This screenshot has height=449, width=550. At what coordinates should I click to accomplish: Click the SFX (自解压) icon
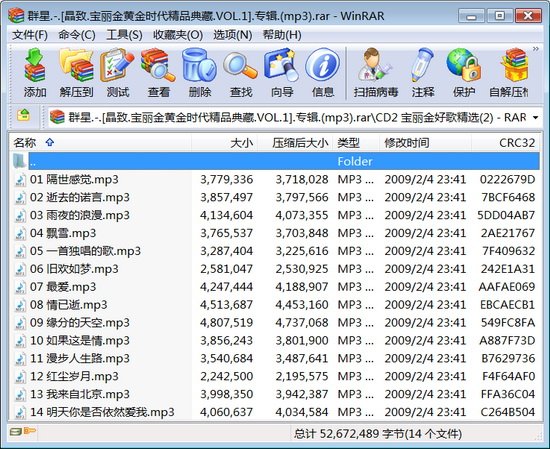point(509,73)
